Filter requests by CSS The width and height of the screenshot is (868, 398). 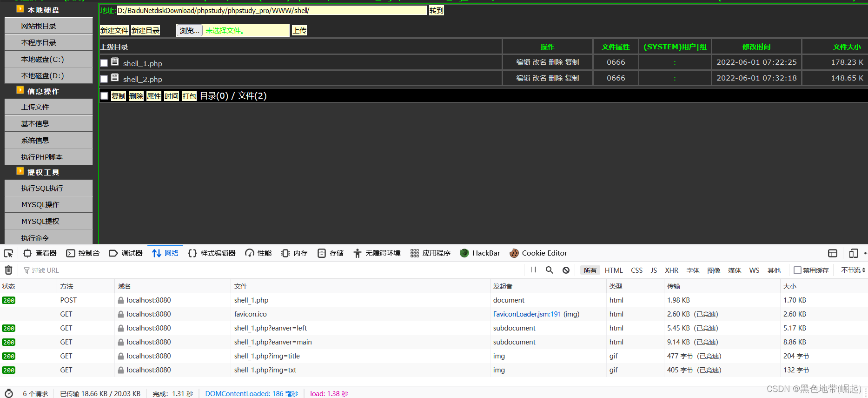637,270
